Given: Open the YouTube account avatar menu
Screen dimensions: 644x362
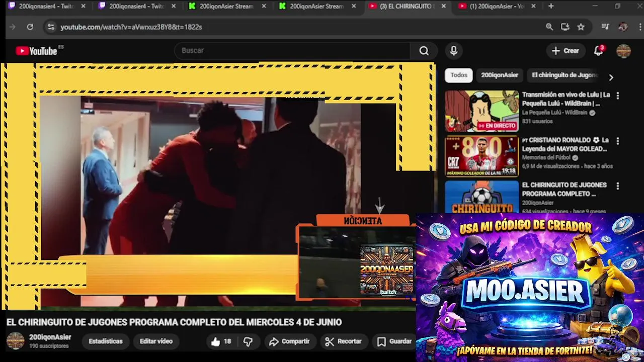Looking at the screenshot, I should coord(623,51).
